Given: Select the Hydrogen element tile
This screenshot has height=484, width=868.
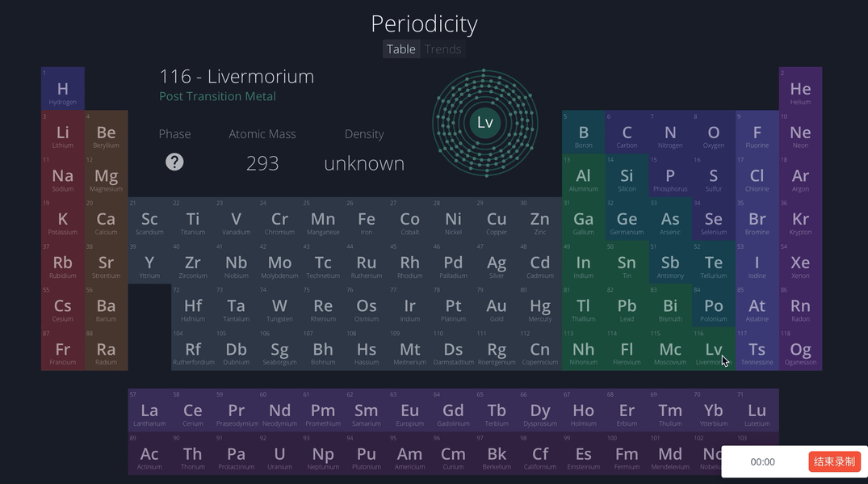Looking at the screenshot, I should pyautogui.click(x=63, y=90).
